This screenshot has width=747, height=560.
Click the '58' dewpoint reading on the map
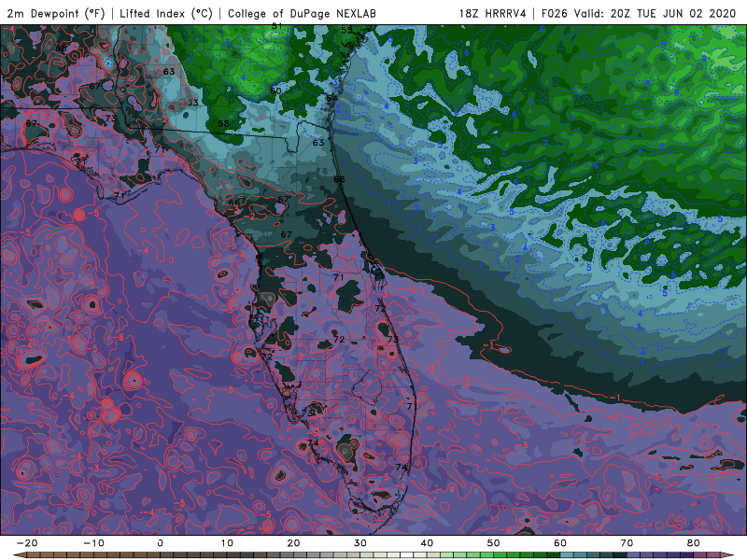[223, 123]
